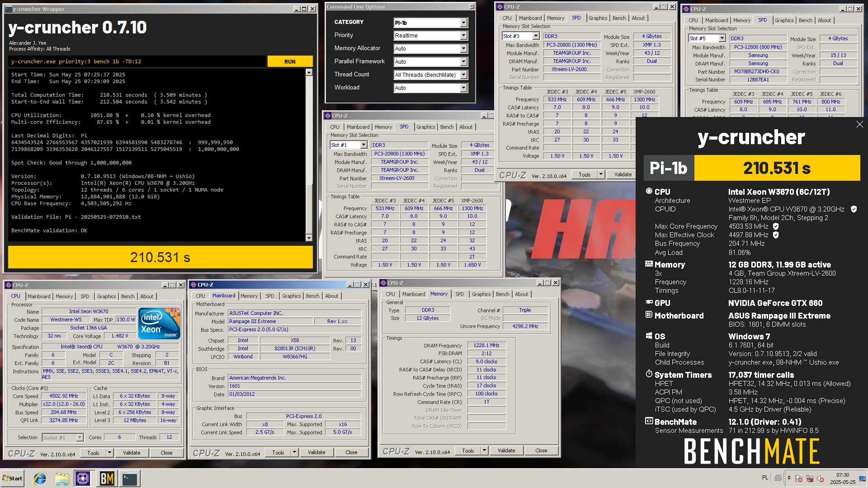The width and height of the screenshot is (868, 488).
Task: Expand Tools arrow in CPU-Z Mainboard window
Action: [x=294, y=452]
